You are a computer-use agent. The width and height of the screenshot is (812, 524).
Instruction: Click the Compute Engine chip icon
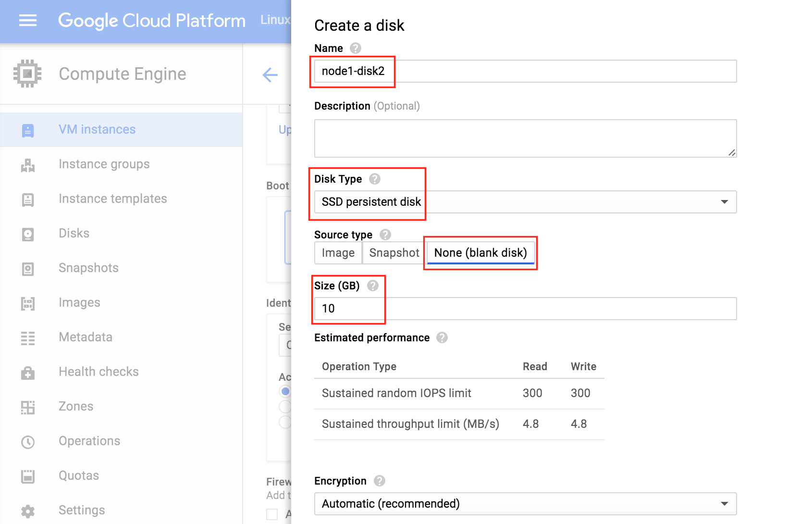(27, 74)
